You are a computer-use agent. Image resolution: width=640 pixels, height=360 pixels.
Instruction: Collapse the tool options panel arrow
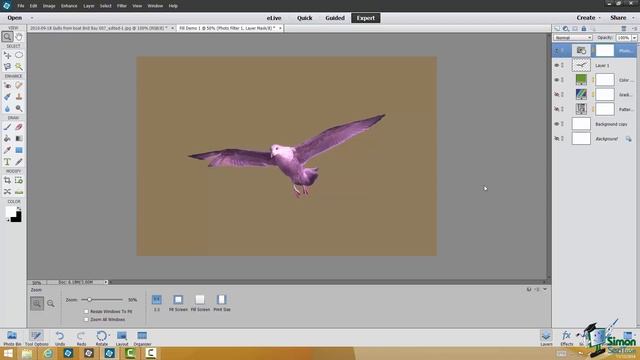click(x=545, y=289)
